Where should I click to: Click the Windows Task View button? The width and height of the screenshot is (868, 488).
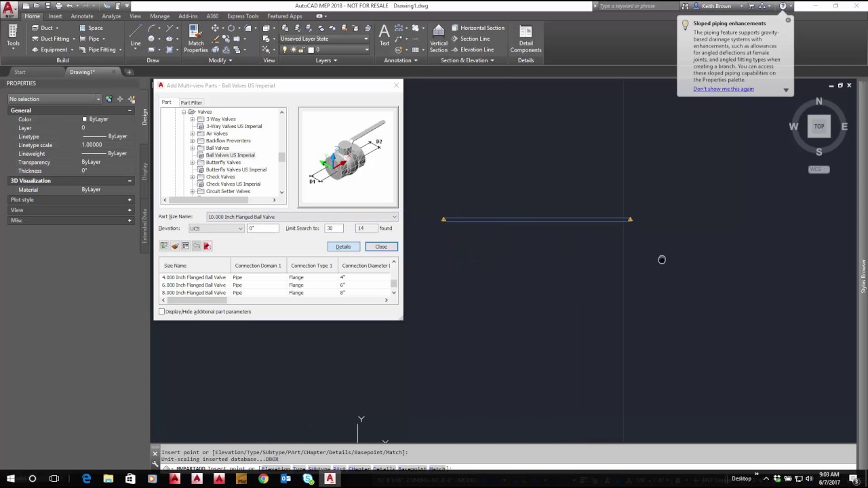54,479
